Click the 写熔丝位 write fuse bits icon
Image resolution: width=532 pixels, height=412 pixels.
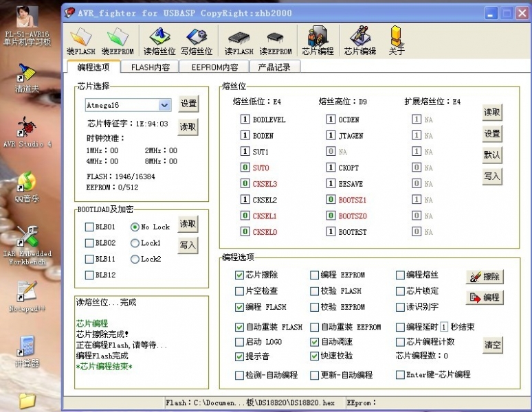(197, 41)
